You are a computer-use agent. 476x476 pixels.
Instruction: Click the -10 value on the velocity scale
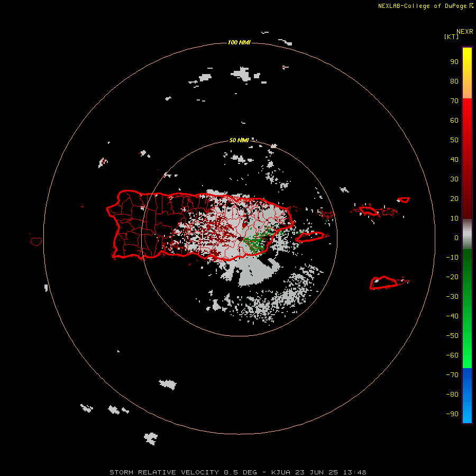click(452, 258)
